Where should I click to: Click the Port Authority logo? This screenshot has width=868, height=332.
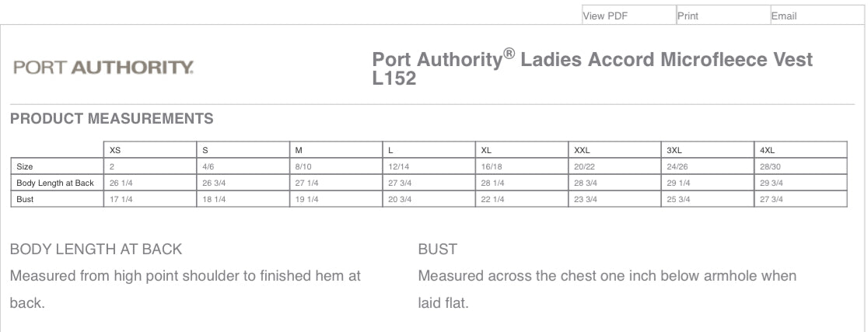(103, 68)
